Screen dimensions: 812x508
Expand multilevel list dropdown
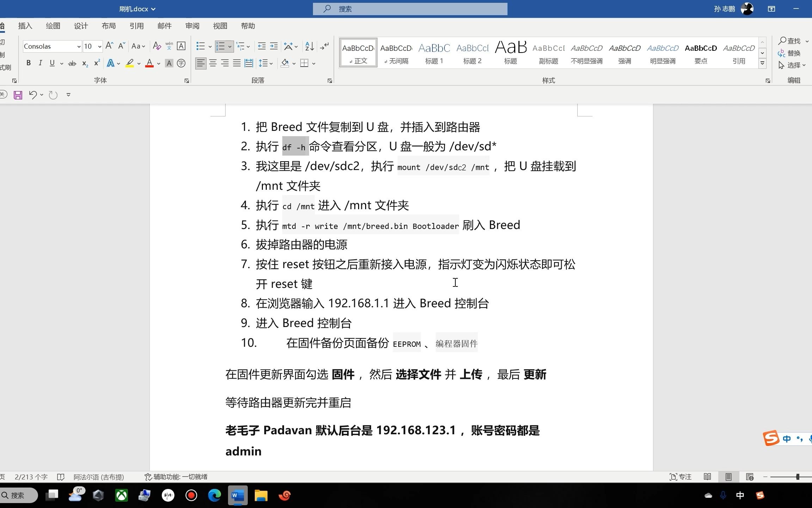[x=248, y=47]
